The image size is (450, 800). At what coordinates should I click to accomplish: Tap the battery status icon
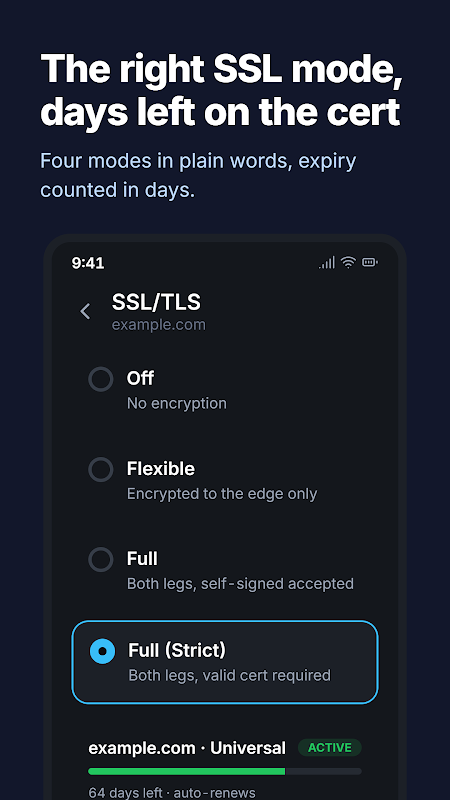[x=370, y=263]
